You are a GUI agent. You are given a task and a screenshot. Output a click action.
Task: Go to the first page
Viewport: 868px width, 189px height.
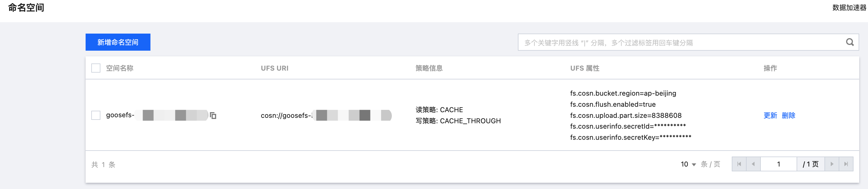[739, 164]
